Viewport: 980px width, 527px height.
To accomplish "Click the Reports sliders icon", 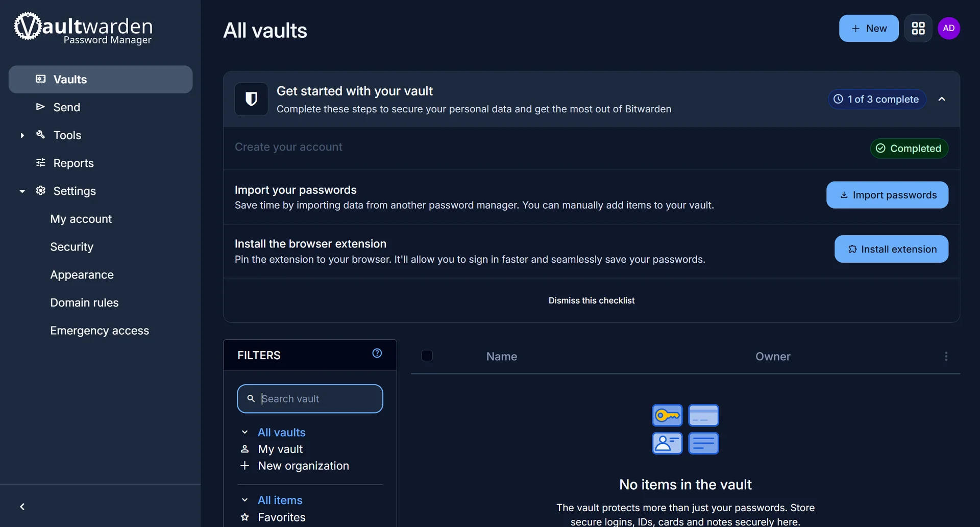I will (41, 163).
